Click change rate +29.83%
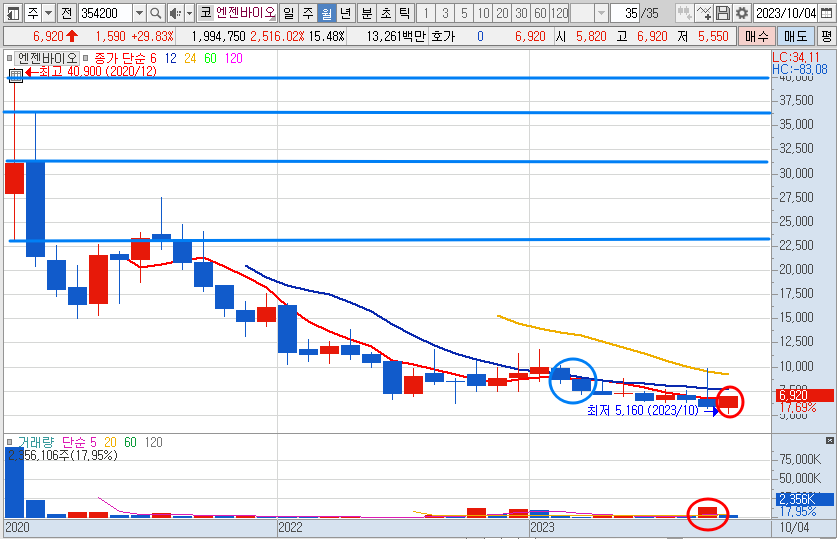This screenshot has width=837, height=539. (153, 36)
